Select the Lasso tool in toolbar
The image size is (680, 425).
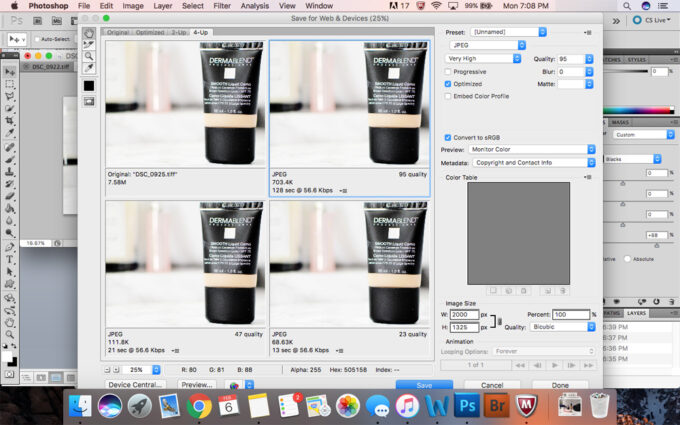pos(10,96)
